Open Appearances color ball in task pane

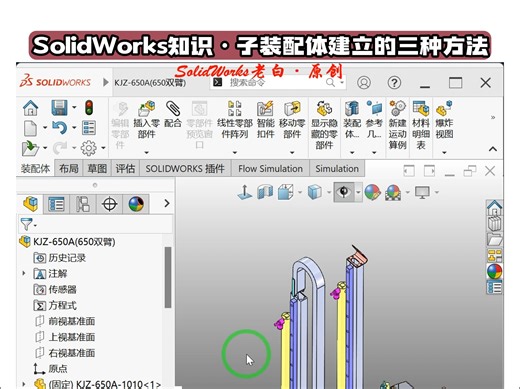coord(495,271)
